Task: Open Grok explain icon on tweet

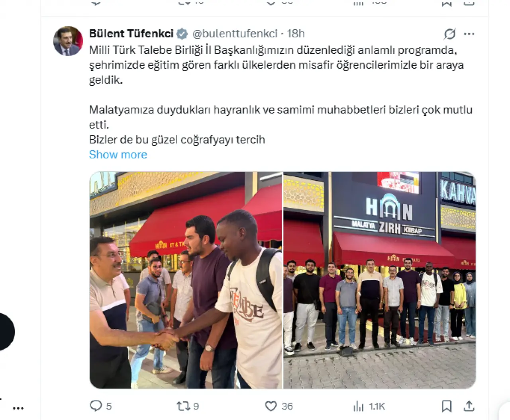Action: coord(450,34)
